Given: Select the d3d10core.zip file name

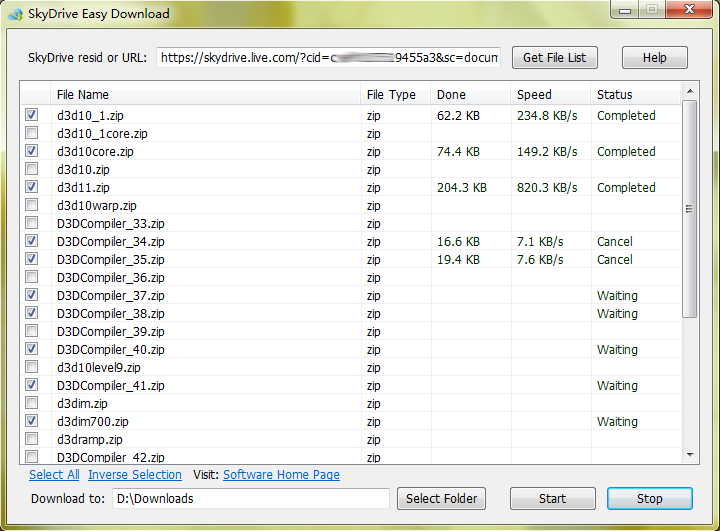Looking at the screenshot, I should click(x=95, y=152).
